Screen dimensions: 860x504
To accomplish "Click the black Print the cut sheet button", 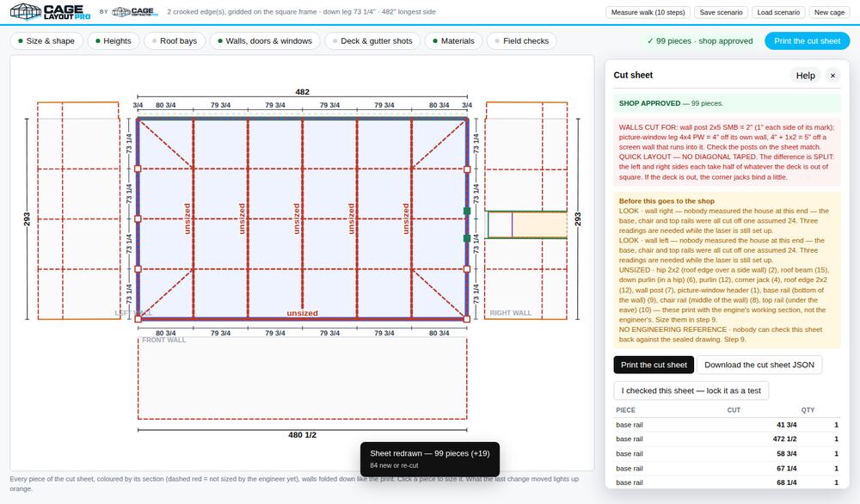I will tap(654, 365).
